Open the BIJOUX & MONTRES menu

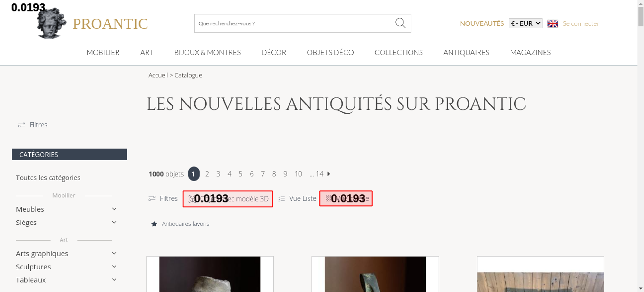(x=207, y=52)
